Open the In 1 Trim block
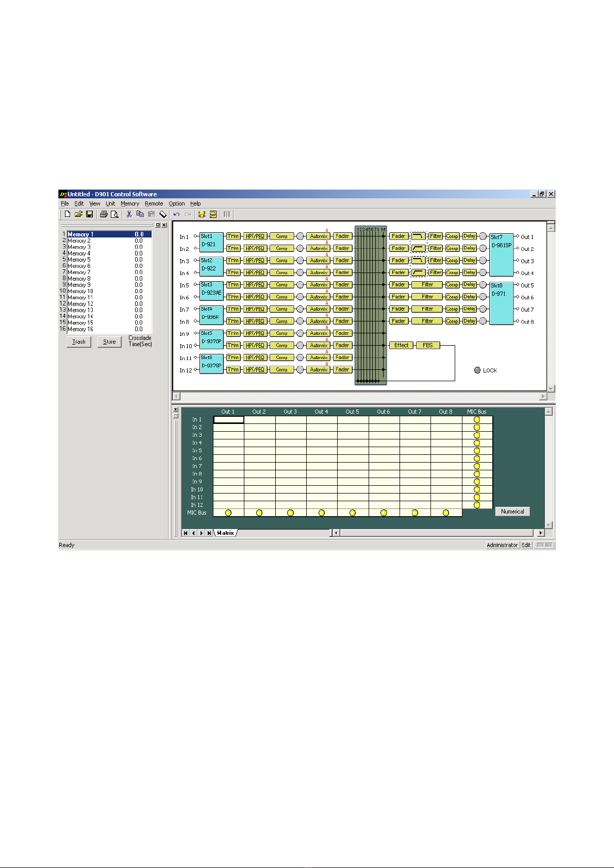Viewport: 614px width, 868px height. [x=234, y=236]
